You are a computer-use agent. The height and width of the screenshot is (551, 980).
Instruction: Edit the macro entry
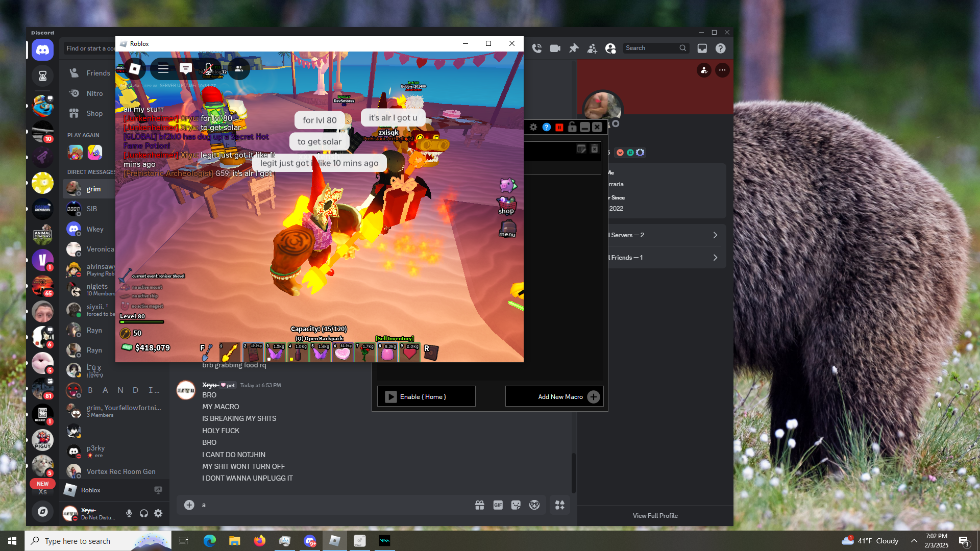point(581,149)
